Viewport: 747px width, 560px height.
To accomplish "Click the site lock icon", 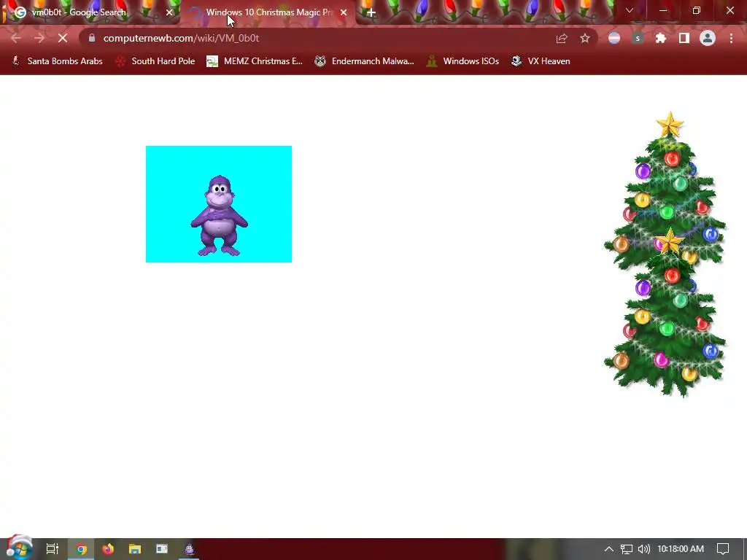I will point(92,38).
